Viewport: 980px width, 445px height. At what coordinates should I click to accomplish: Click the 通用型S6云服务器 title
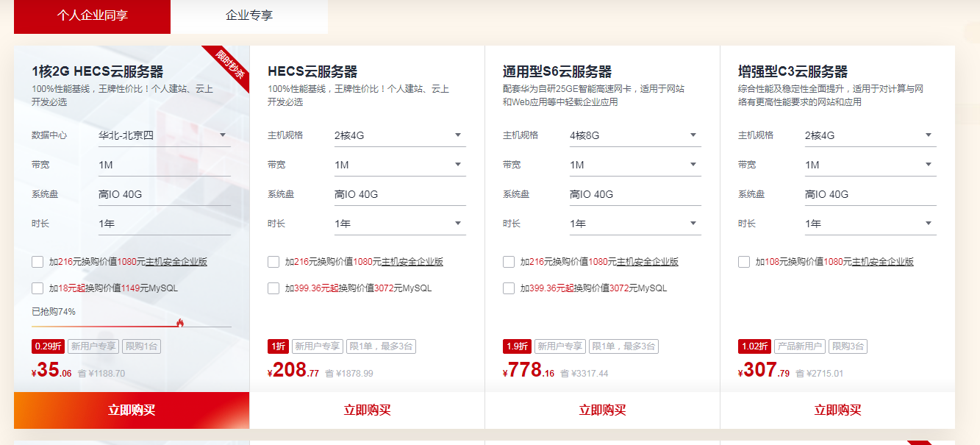click(557, 71)
